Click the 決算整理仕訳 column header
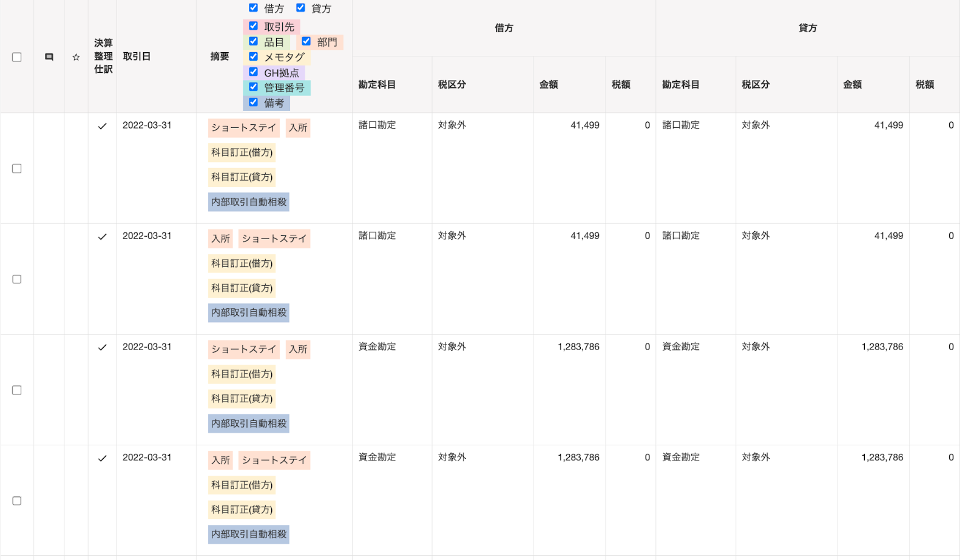The width and height of the screenshot is (971, 560). pyautogui.click(x=103, y=56)
